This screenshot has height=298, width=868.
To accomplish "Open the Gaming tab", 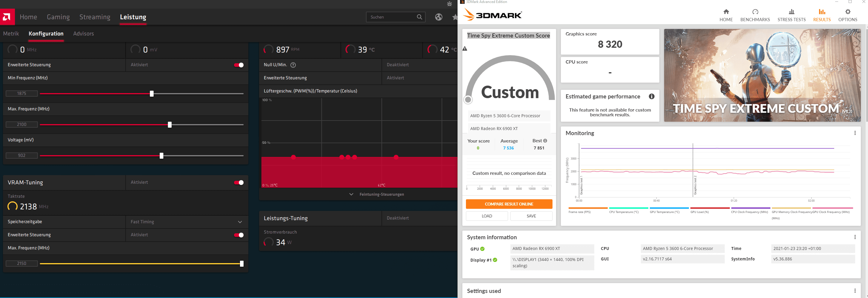I will pyautogui.click(x=58, y=17).
